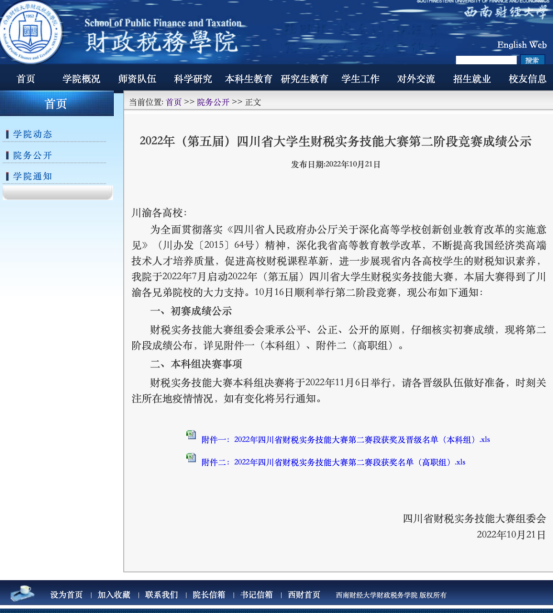Click 西财首页 in the footer

click(x=304, y=595)
